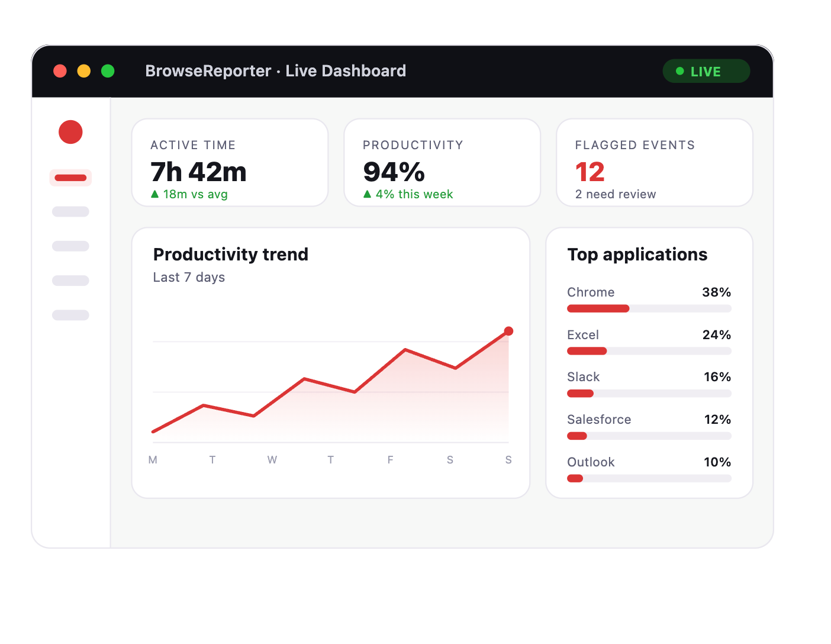Click the green maximize window button
The image size is (831, 644).
[x=108, y=71]
